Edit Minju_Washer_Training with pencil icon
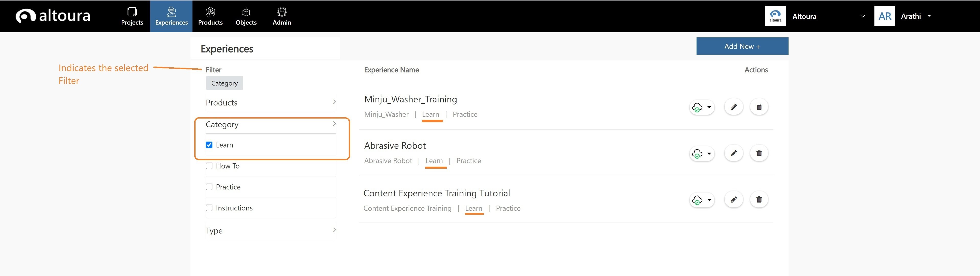 pos(734,107)
